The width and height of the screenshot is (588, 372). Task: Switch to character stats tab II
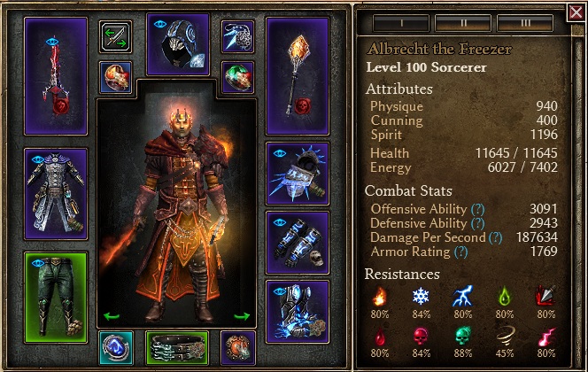(463, 23)
